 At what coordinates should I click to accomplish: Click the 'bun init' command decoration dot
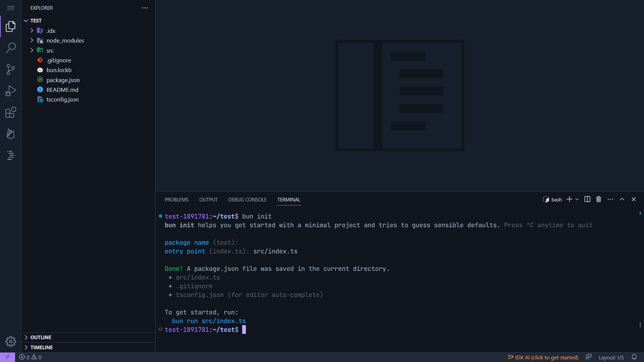coord(160,216)
